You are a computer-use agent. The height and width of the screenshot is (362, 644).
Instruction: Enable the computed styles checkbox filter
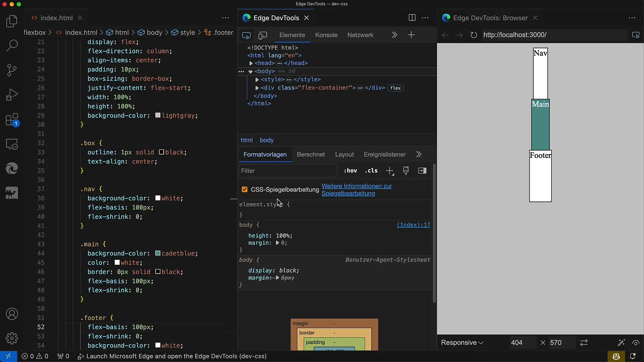pos(422,171)
